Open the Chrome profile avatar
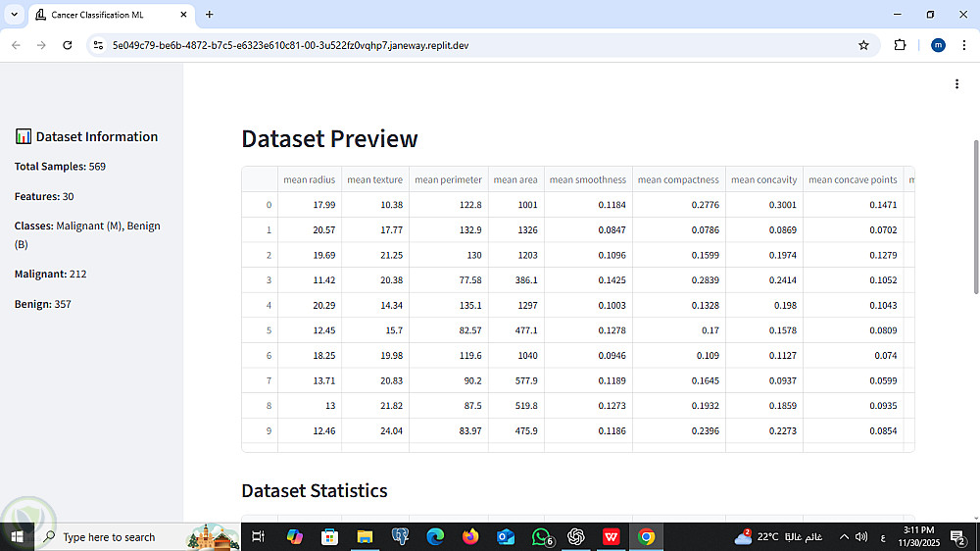 coord(938,45)
